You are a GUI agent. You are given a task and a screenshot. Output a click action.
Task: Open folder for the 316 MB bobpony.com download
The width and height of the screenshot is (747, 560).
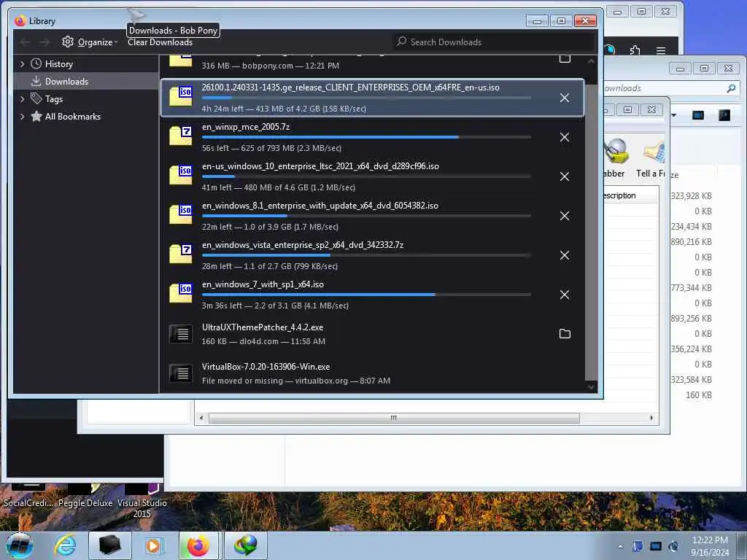tap(565, 58)
